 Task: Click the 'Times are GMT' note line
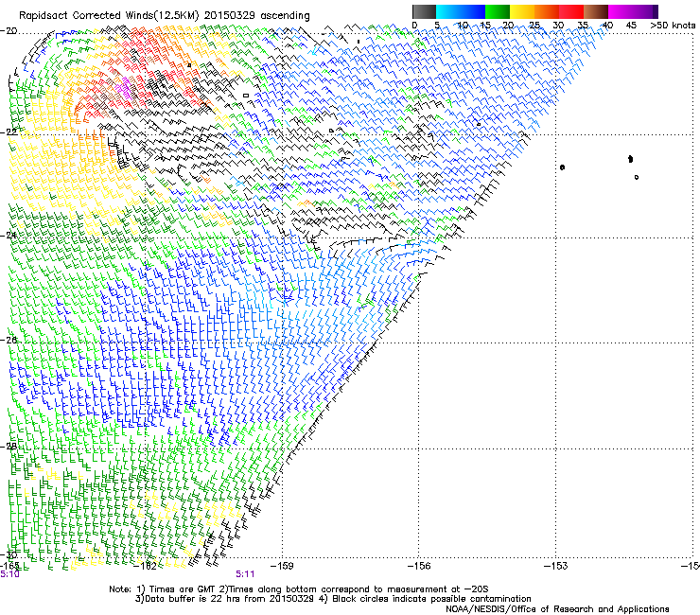tap(298, 589)
